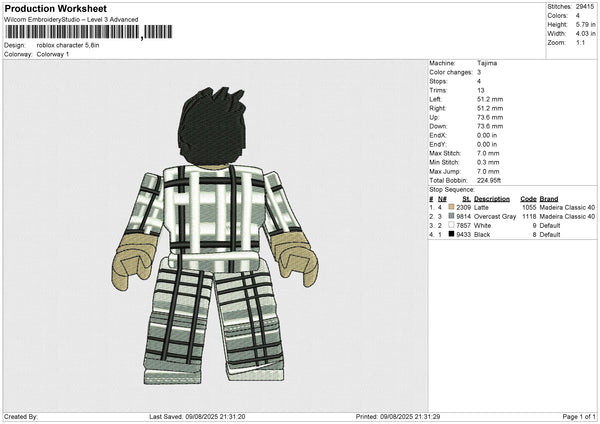Click the Latte description text
600x424 pixels.
coord(481,207)
